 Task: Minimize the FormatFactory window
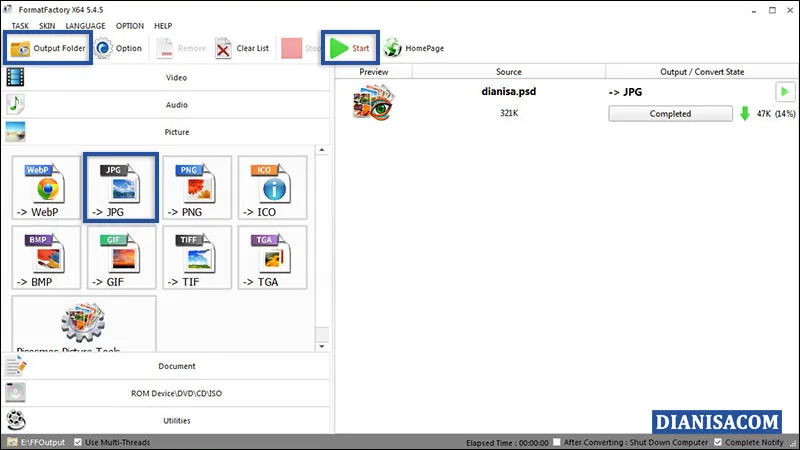tap(754, 10)
